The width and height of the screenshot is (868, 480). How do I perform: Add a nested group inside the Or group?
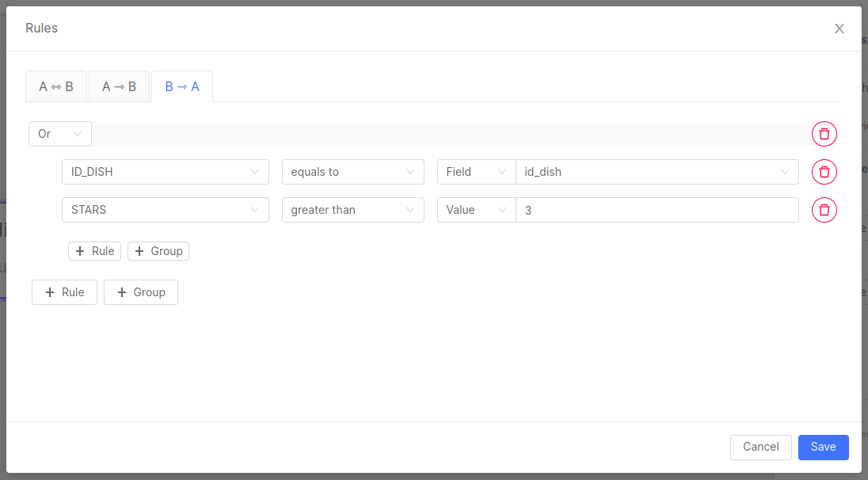(x=158, y=251)
